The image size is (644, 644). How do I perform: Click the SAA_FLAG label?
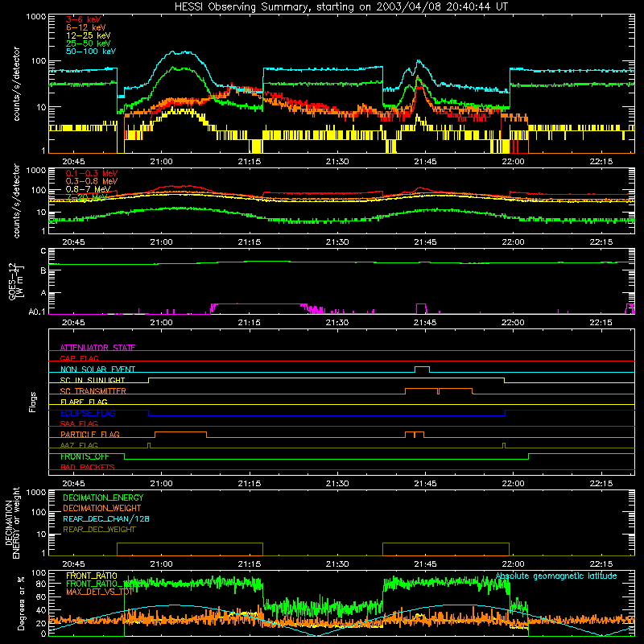(x=79, y=423)
